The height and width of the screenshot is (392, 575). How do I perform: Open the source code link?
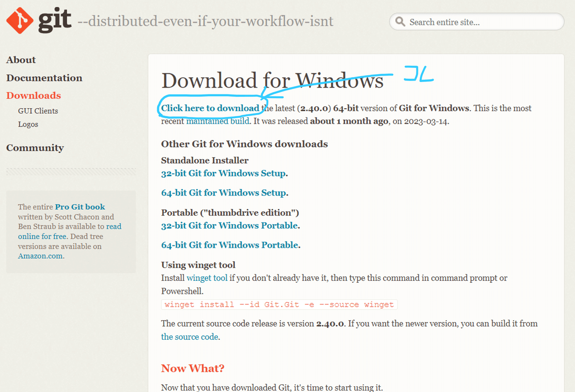(x=190, y=337)
